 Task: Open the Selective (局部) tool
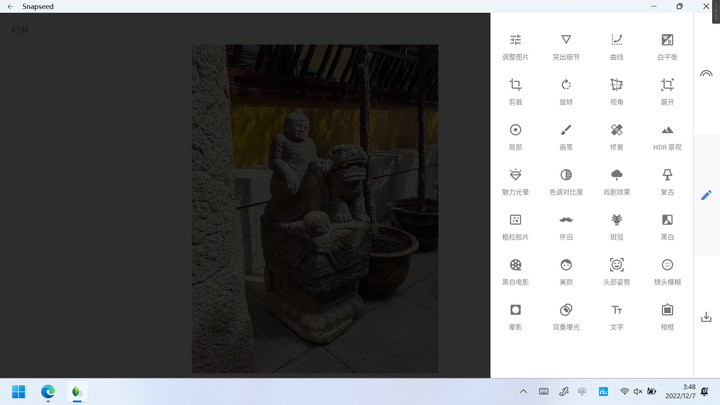[515, 136]
